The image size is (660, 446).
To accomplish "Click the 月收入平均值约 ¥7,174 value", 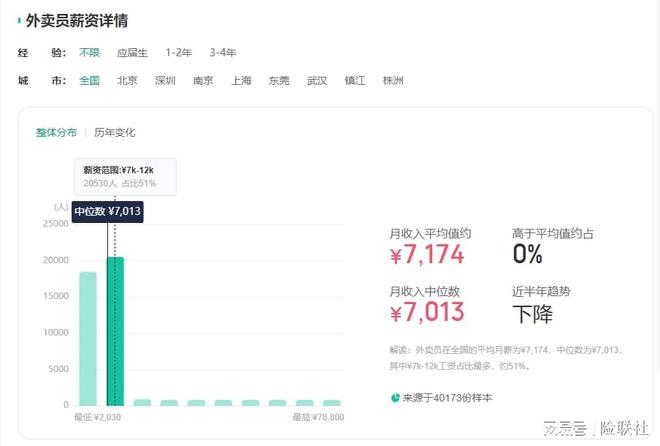I will pos(427,255).
